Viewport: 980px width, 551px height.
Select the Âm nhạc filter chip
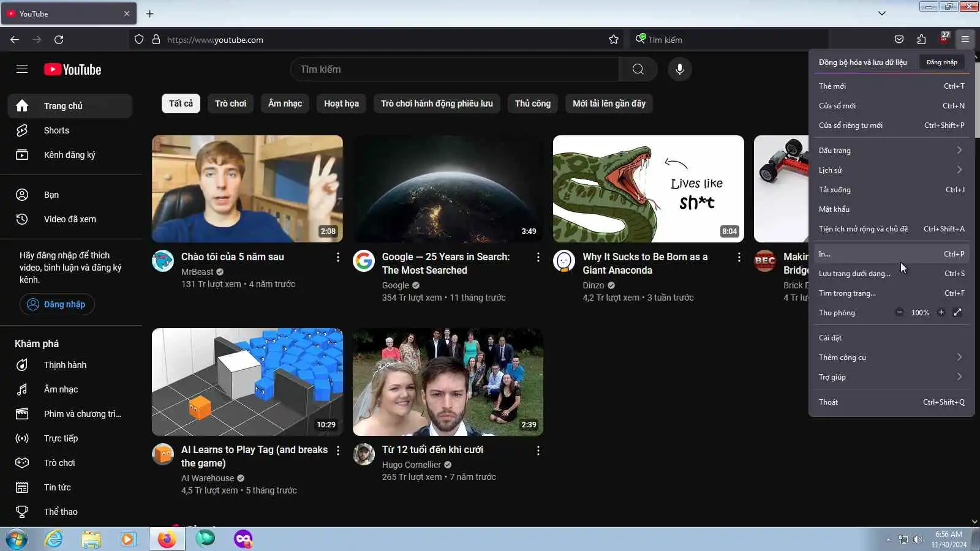coord(285,103)
